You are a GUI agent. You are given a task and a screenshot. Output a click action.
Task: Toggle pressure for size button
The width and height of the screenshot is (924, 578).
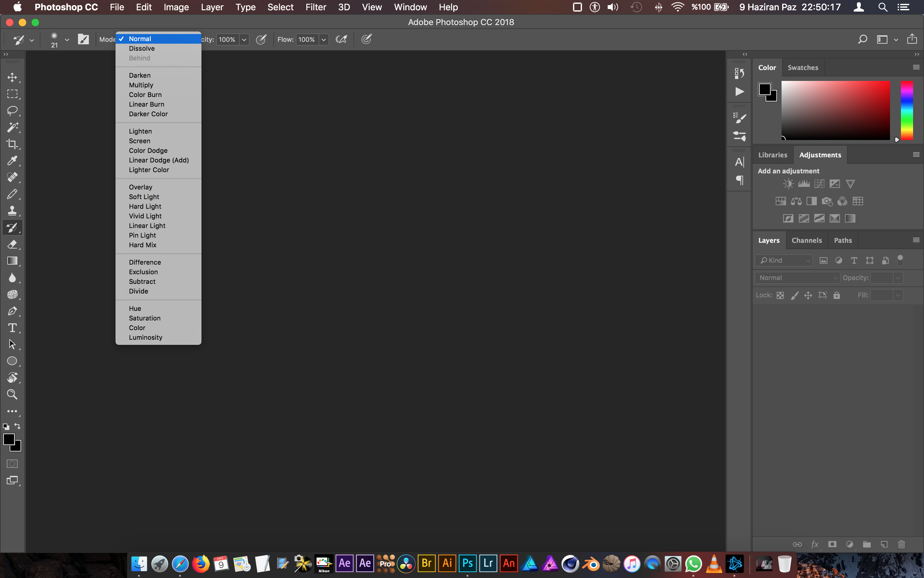point(366,39)
